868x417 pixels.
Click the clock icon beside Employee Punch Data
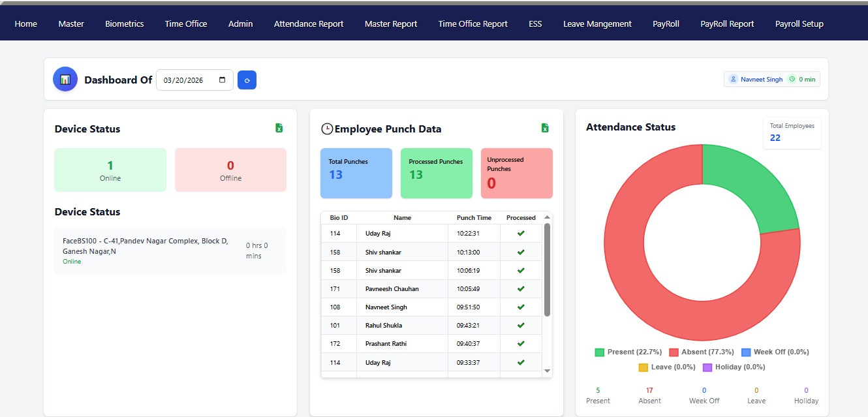(327, 129)
